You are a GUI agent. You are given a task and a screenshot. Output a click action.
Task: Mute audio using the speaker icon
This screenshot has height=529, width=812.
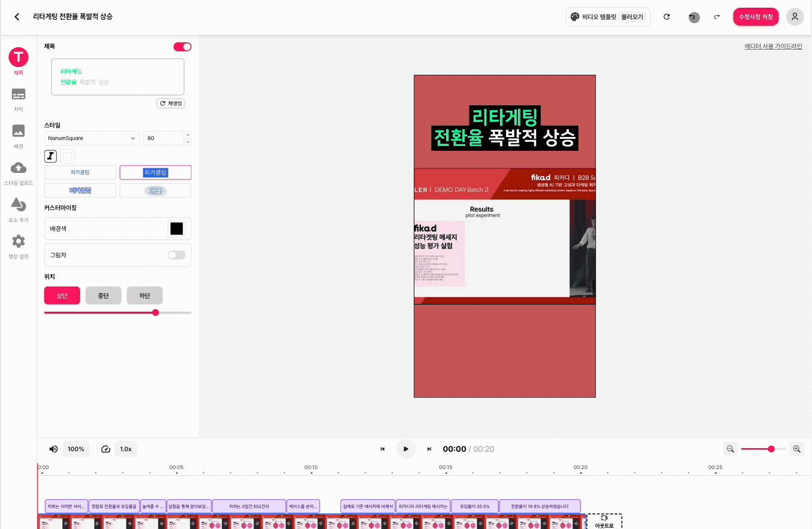(x=53, y=449)
